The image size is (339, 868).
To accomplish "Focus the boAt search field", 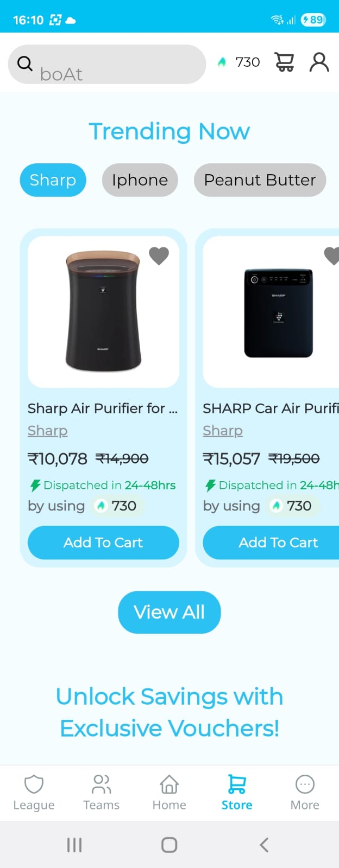I will (107, 64).
